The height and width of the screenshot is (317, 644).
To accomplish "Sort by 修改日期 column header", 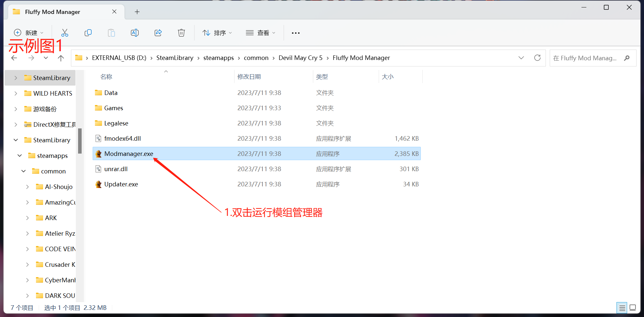I will pyautogui.click(x=249, y=76).
